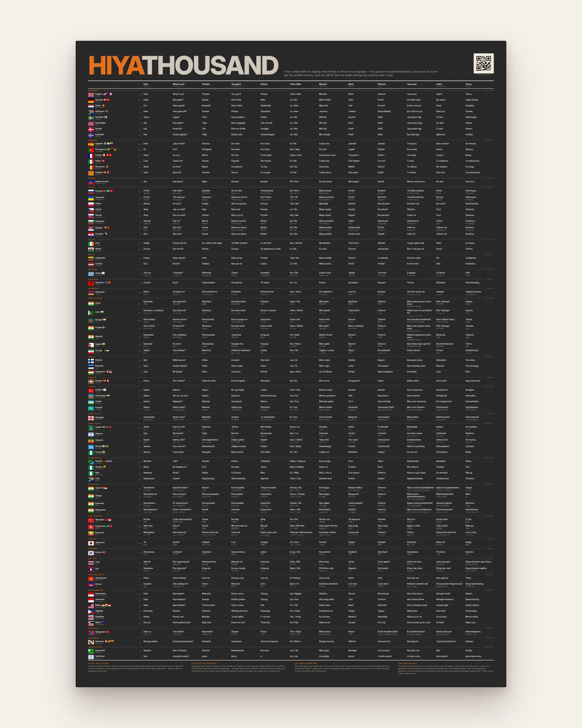Click the South Korean flag icon
582x728 pixels.
click(x=91, y=553)
